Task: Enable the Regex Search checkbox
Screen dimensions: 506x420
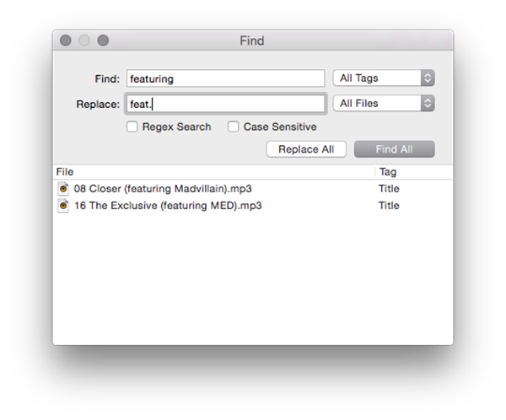Action: point(132,127)
